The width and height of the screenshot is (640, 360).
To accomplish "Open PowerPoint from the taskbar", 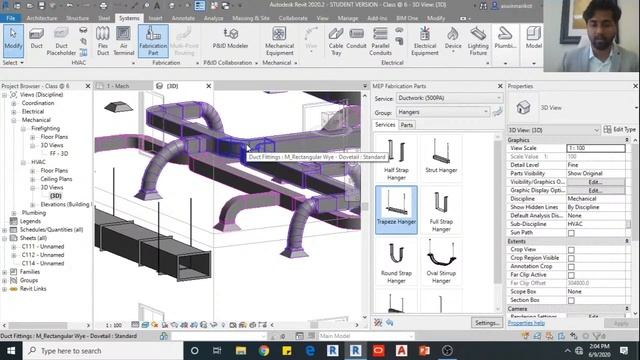I will click(424, 351).
